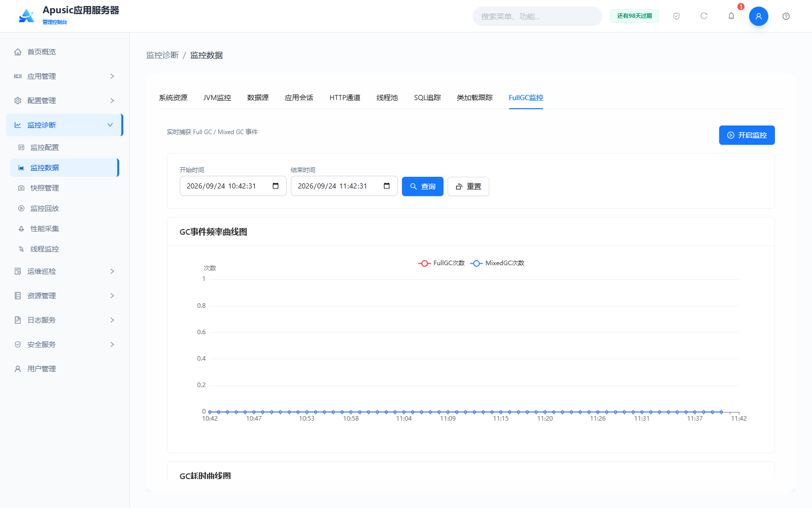
Task: Click the 监控回放 play icon
Action: pos(21,208)
